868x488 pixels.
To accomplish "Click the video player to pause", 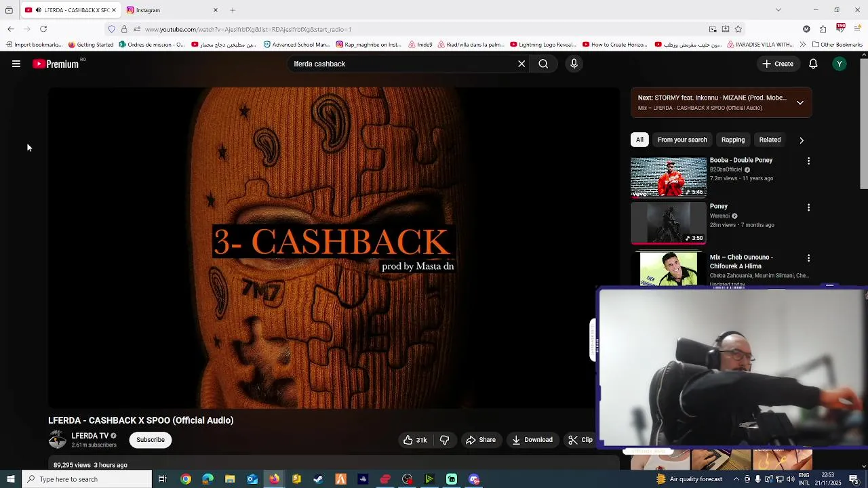I will click(x=334, y=247).
